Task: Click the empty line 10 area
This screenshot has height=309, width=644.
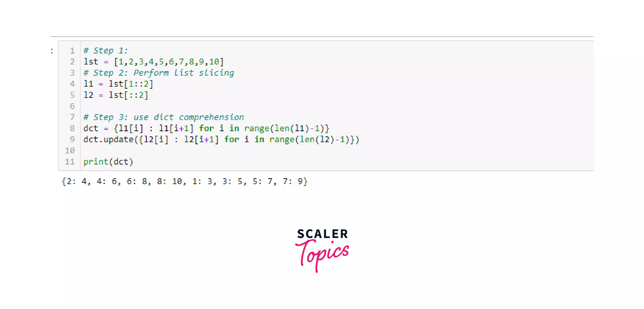Action: (x=164, y=151)
